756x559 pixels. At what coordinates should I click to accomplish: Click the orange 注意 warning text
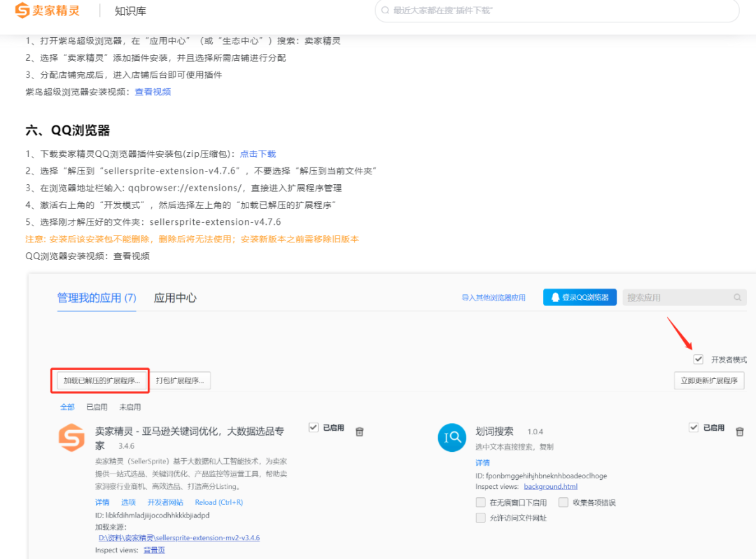tap(192, 240)
